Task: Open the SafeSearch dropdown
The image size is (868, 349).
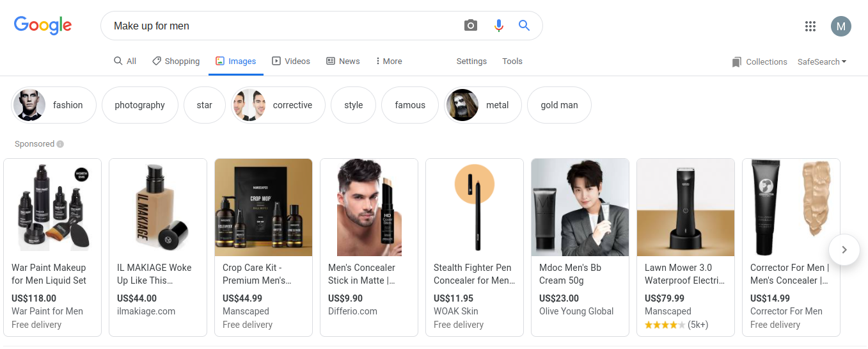Action: (x=822, y=62)
